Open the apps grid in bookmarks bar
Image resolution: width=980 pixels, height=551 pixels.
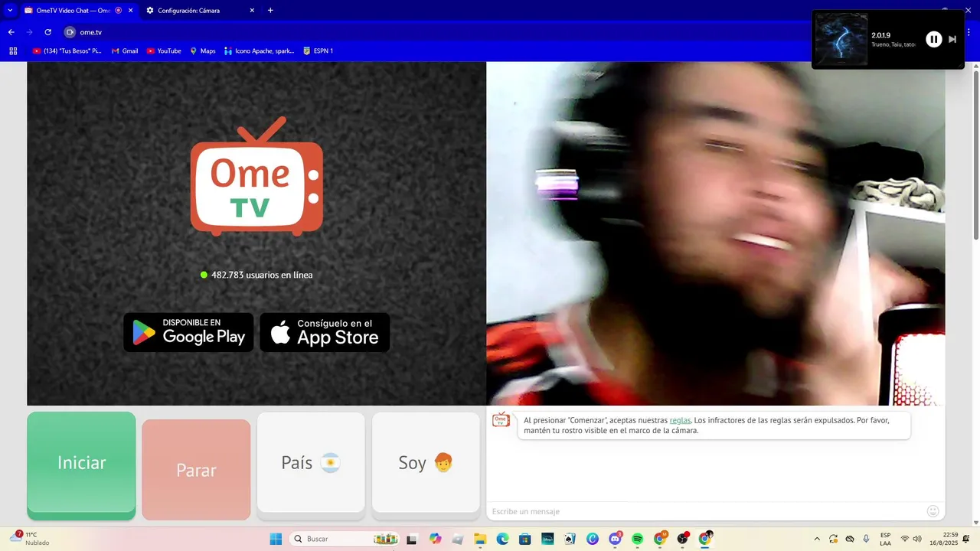point(13,51)
